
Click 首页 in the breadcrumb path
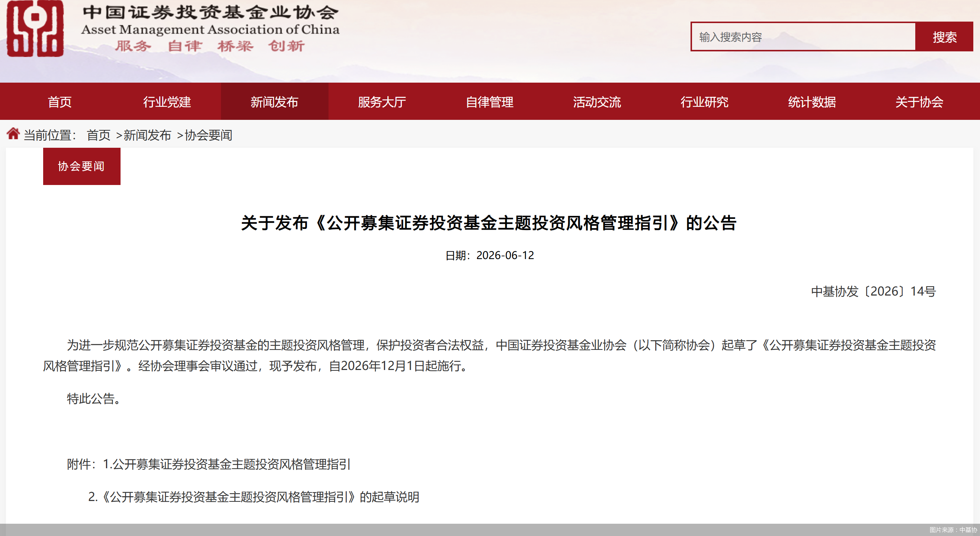pos(99,135)
